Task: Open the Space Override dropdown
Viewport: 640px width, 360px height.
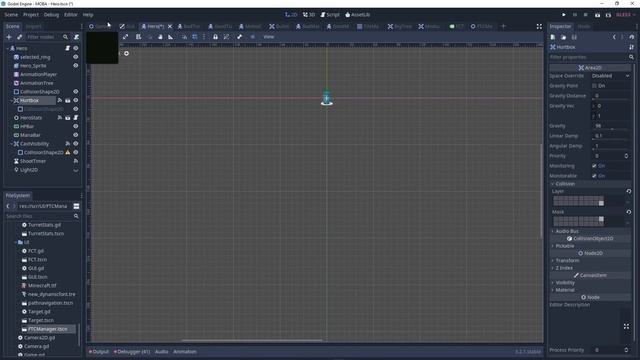Action: coord(611,76)
